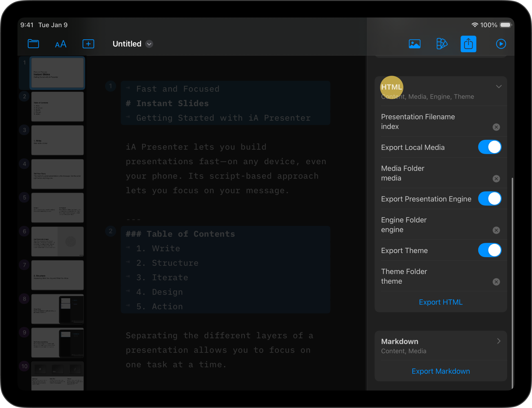Turn off Export Presentation Engine
Screen dimensions: 532x408
(x=490, y=199)
